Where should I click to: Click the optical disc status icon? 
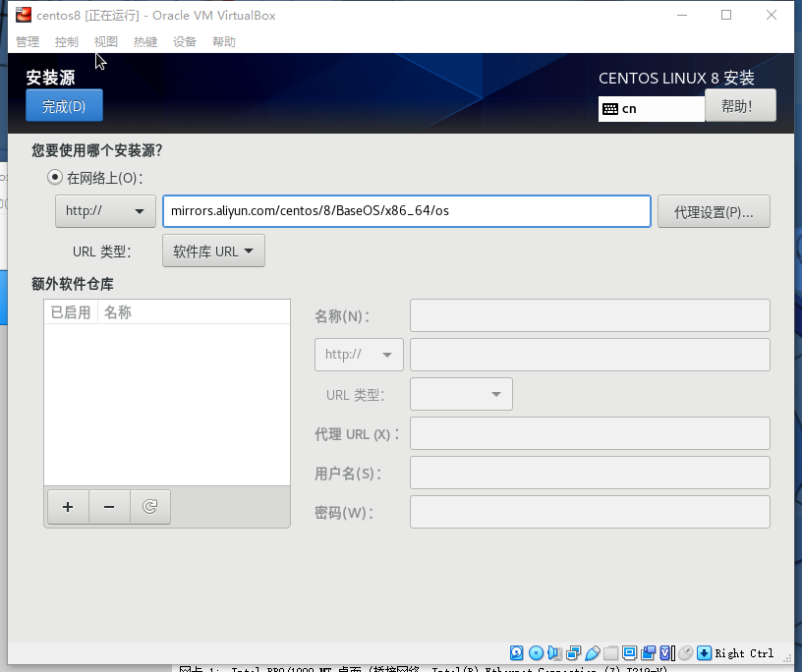coord(536,653)
